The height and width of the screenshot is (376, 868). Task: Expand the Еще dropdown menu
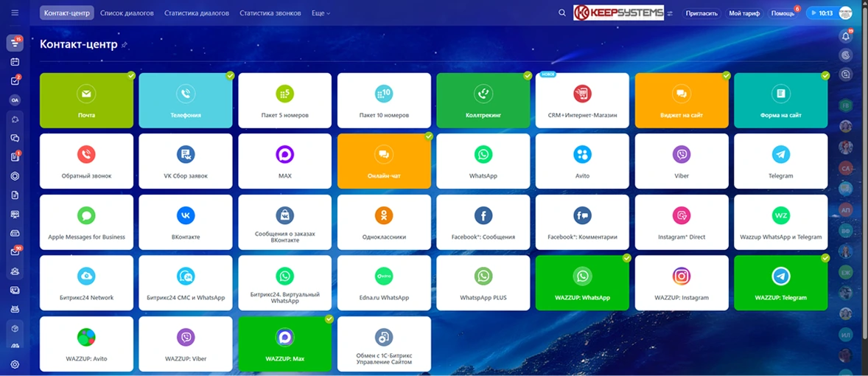tap(321, 13)
